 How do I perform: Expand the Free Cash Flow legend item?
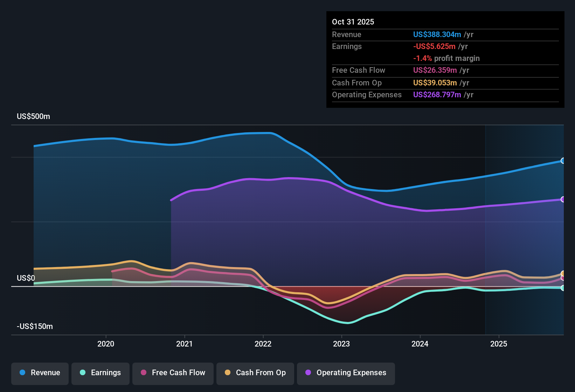click(173, 373)
